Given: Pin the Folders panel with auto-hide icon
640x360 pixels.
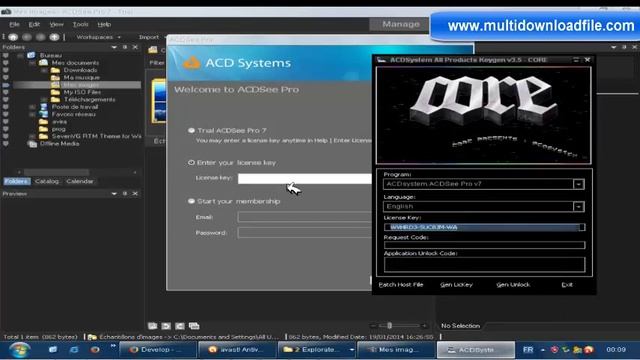Looking at the screenshot, I should 125,47.
